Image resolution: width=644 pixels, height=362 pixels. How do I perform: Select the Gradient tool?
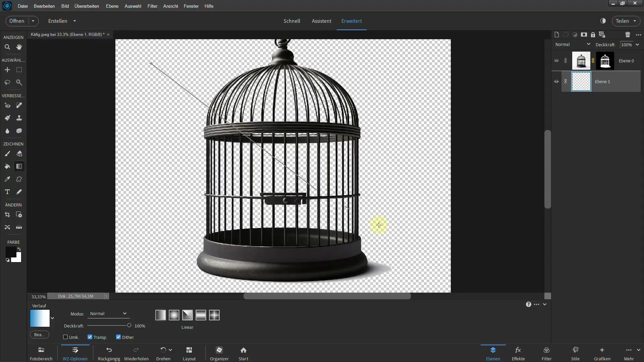coord(19,166)
